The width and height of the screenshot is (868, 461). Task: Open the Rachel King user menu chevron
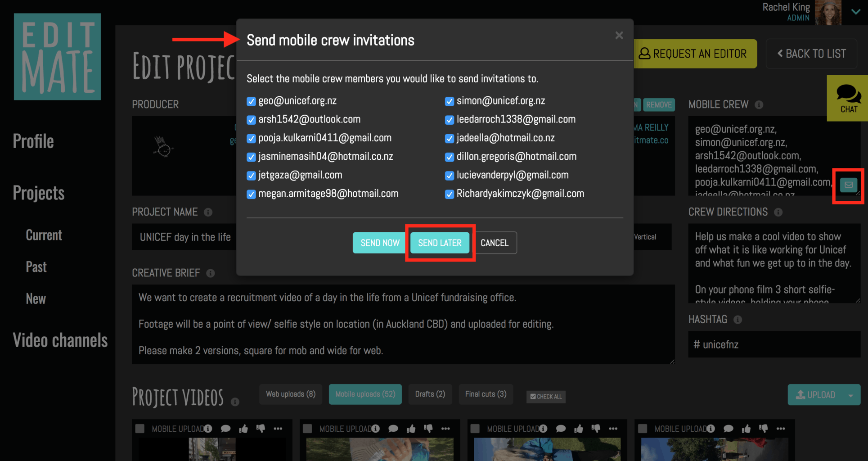point(856,12)
